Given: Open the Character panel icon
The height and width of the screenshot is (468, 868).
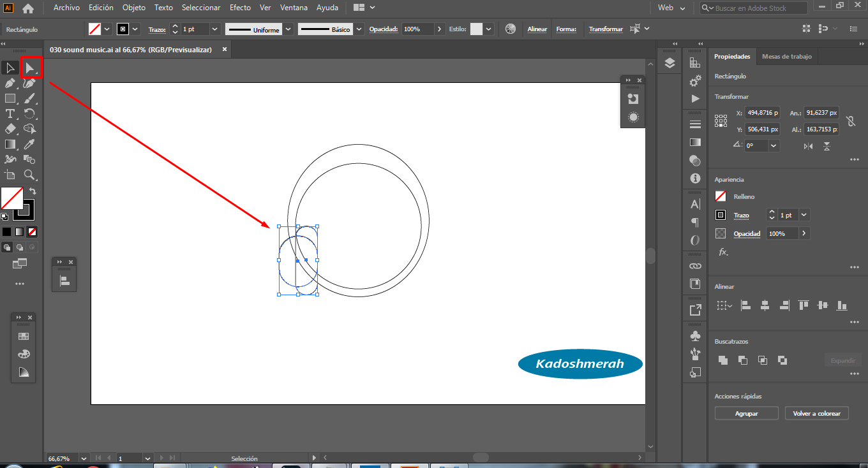Looking at the screenshot, I should click(695, 204).
